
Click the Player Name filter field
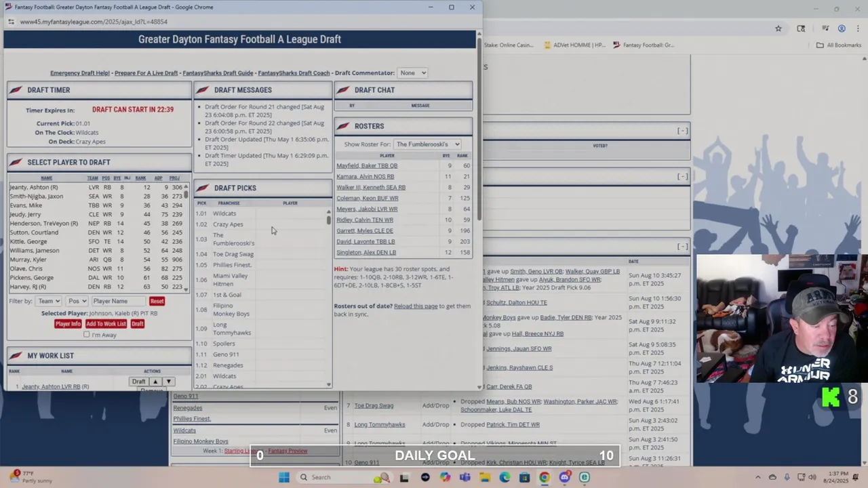[119, 301]
